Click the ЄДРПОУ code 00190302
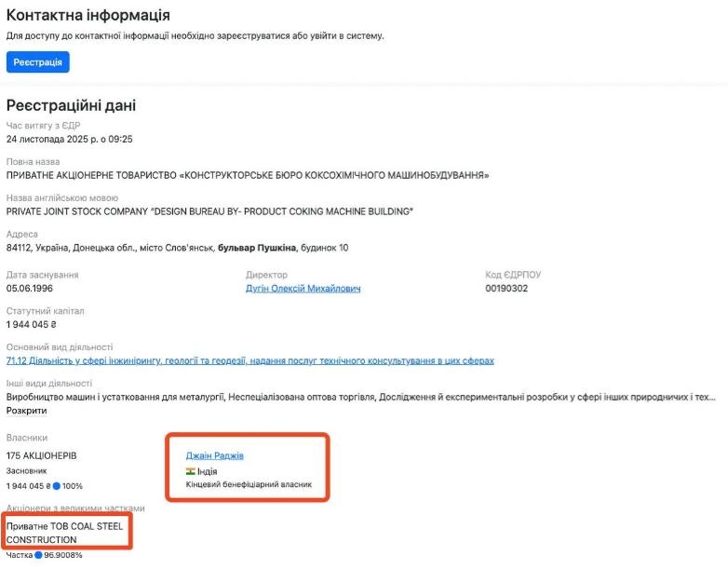Viewport: 728px width, 569px height. point(506,289)
